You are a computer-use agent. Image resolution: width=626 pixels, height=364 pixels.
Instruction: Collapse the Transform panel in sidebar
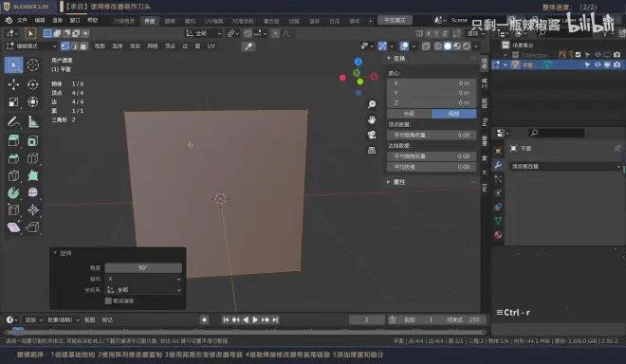tap(389, 58)
